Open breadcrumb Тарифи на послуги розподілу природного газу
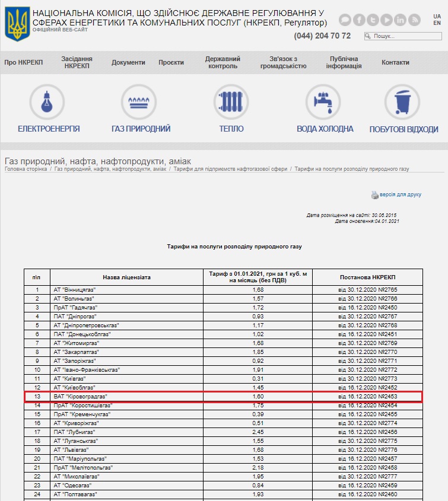This screenshot has width=448, height=501. tap(352, 169)
